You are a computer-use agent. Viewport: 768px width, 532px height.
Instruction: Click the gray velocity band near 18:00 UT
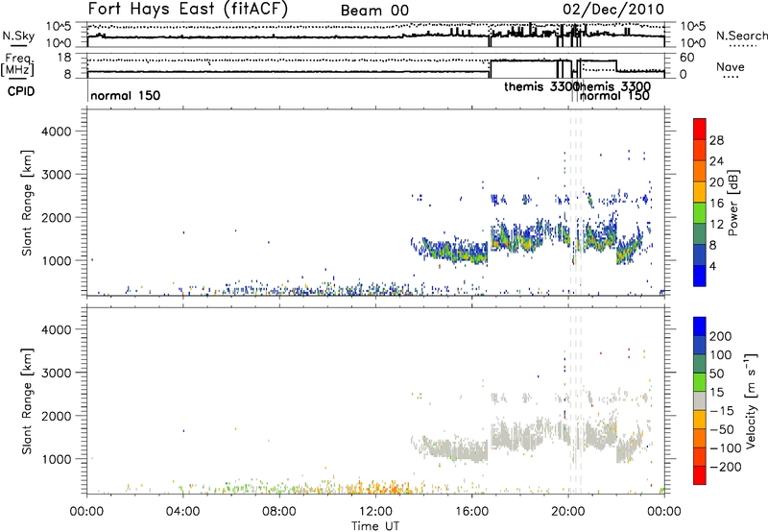[519, 436]
